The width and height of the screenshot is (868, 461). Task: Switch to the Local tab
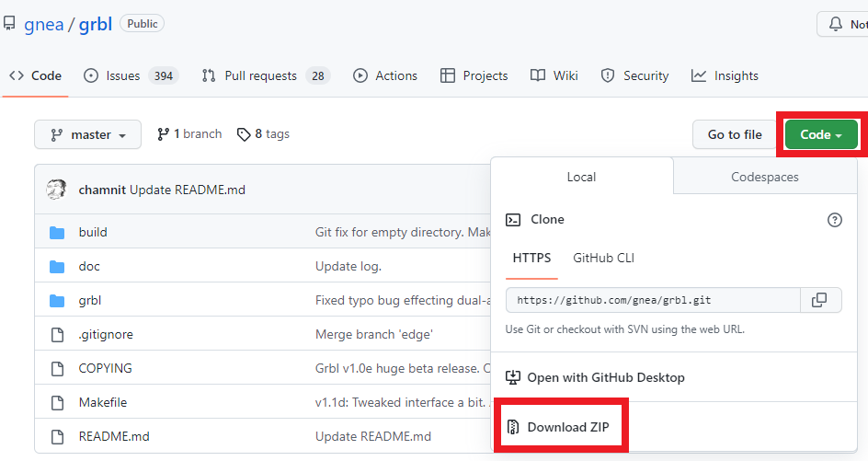tap(581, 177)
